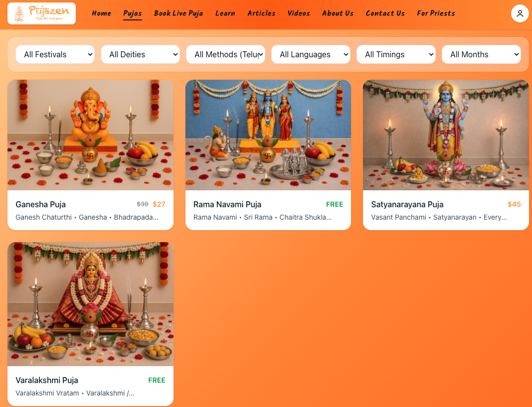Expand the All Deities dropdown
This screenshot has height=407, width=532.
[140, 54]
